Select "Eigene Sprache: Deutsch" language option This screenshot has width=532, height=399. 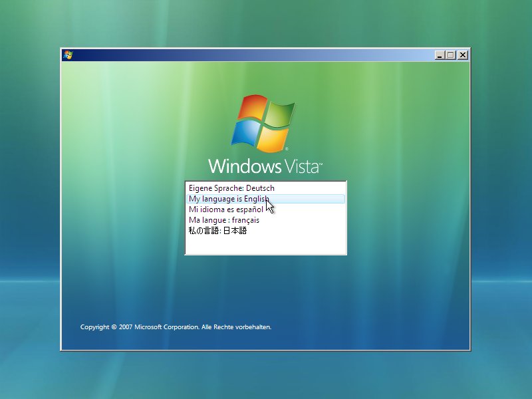(x=265, y=188)
